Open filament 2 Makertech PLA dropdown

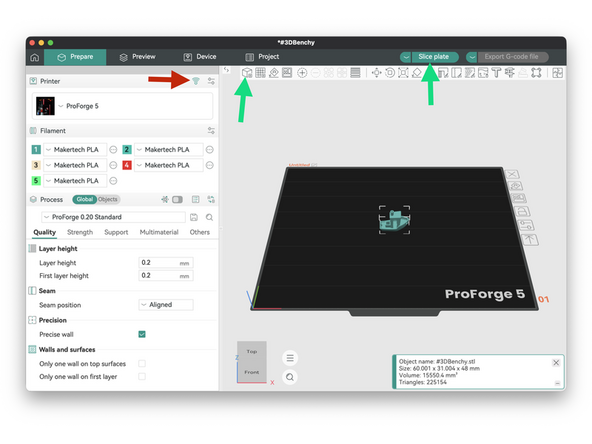pyautogui.click(x=169, y=150)
